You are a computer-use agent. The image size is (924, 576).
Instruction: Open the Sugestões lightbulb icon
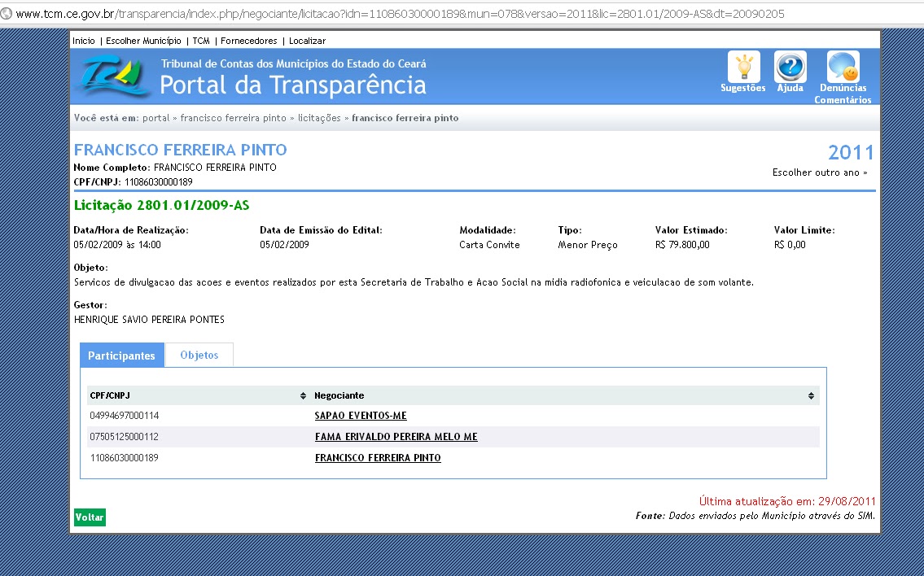coord(744,67)
